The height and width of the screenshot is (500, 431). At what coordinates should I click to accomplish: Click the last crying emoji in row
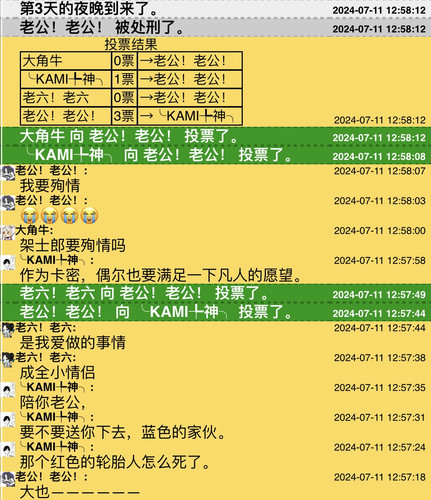point(89,215)
